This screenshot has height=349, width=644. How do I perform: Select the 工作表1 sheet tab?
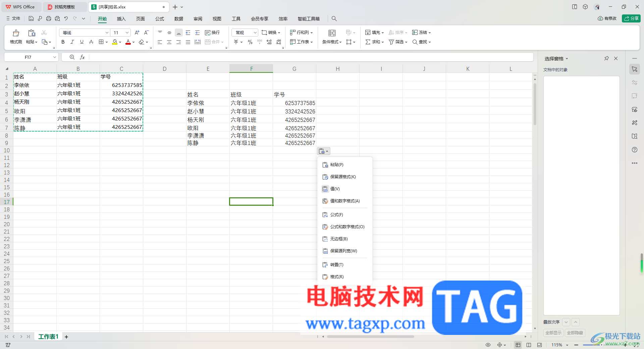tap(48, 337)
